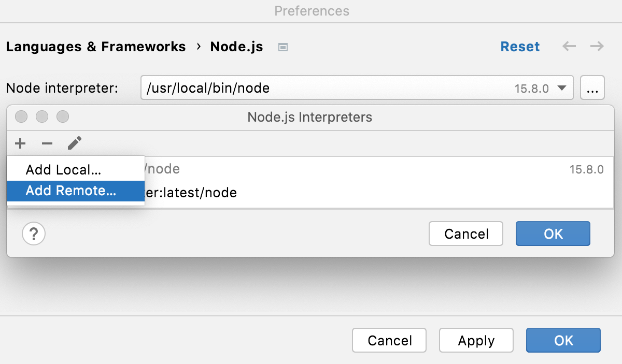This screenshot has width=622, height=364.
Task: Select the pencil icon to edit interpreter
Action: point(74,143)
